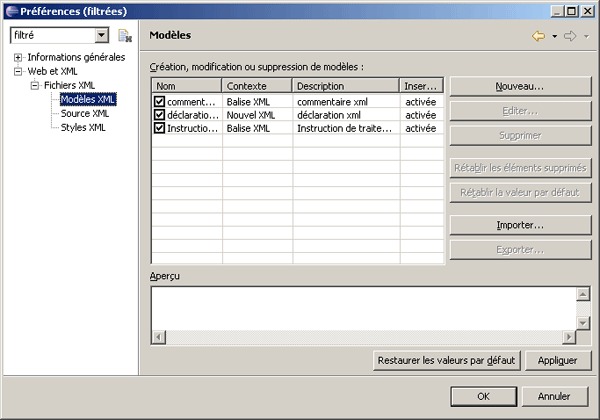The image size is (600, 420).
Task: Collapse the Web et XML tree node
Action: coord(18,71)
